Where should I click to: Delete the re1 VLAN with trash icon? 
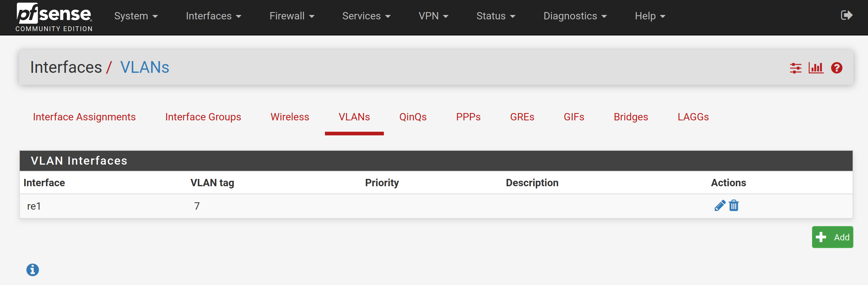(x=734, y=206)
